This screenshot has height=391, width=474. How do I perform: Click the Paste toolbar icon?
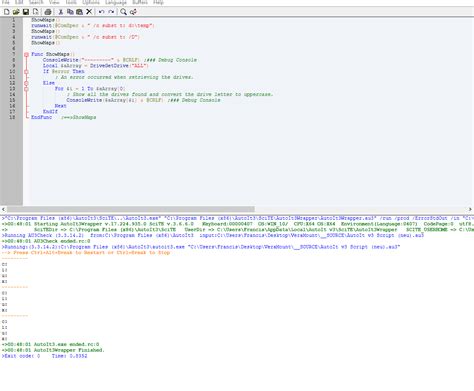tap(79, 12)
